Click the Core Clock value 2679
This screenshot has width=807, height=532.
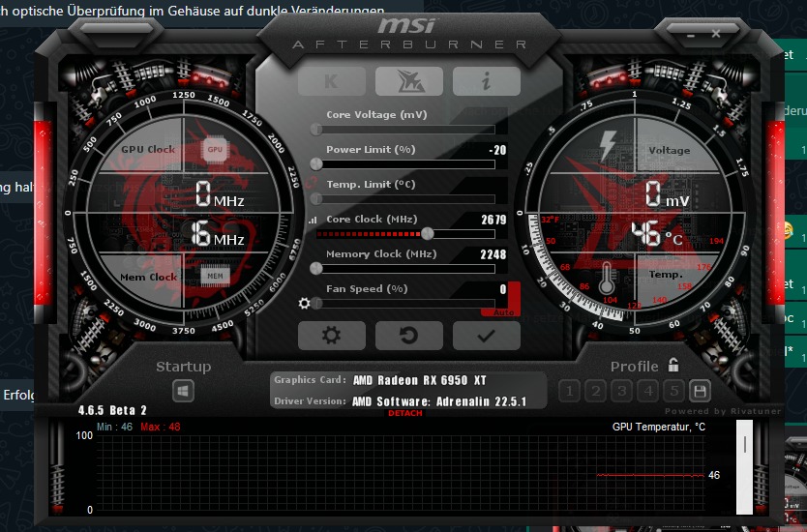pyautogui.click(x=494, y=220)
